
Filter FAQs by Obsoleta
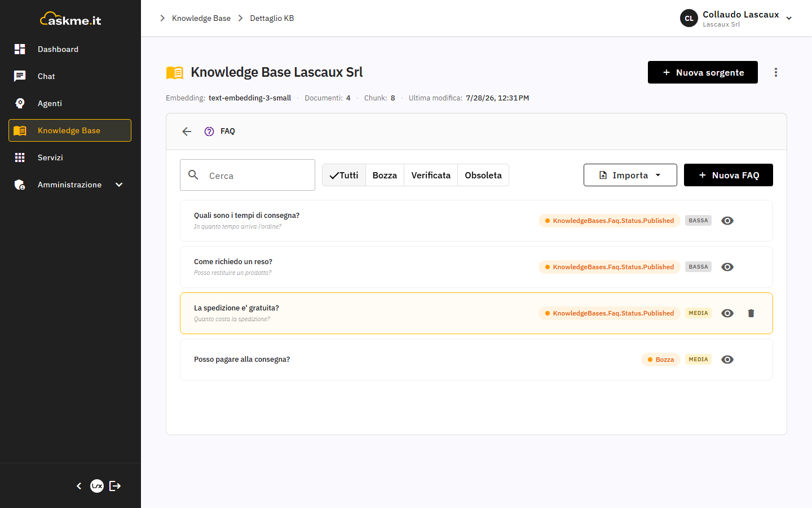click(x=483, y=175)
